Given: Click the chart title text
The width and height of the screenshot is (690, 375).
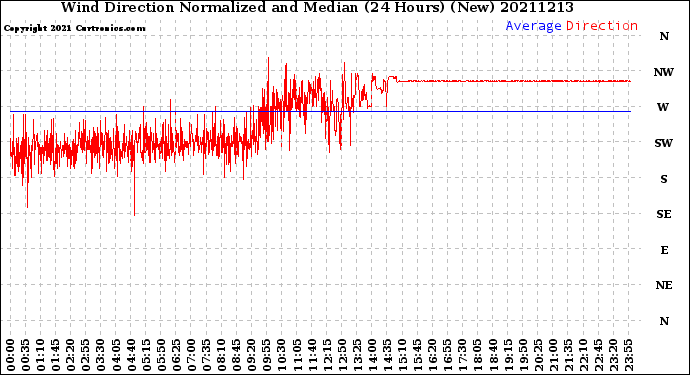Looking at the screenshot, I should (317, 7).
